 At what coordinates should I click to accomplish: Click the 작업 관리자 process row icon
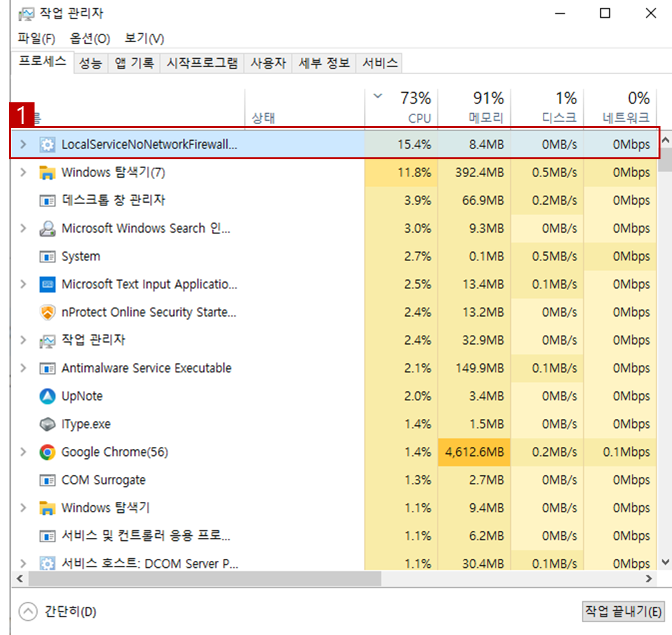pos(47,340)
